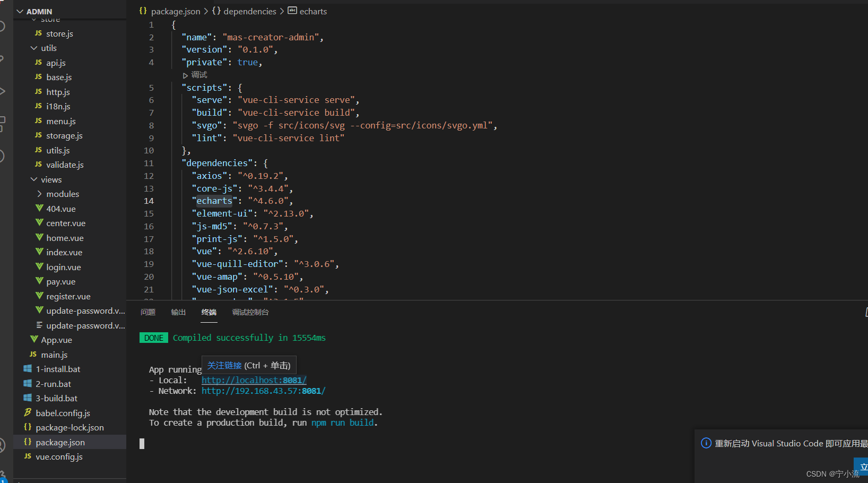Switch to 输出 output tab
Screen dimensions: 868x483
(x=178, y=312)
